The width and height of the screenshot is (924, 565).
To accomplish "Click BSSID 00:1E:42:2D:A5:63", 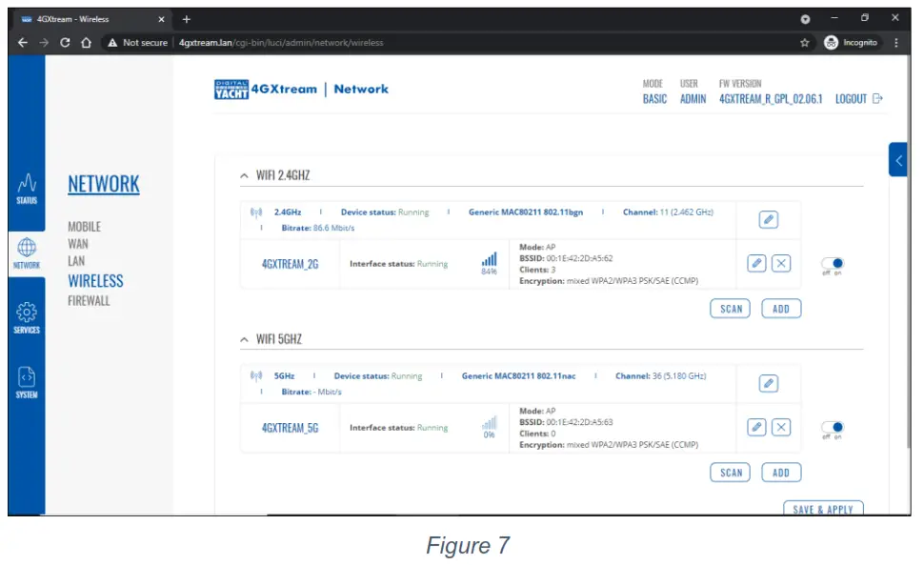I will coord(566,422).
